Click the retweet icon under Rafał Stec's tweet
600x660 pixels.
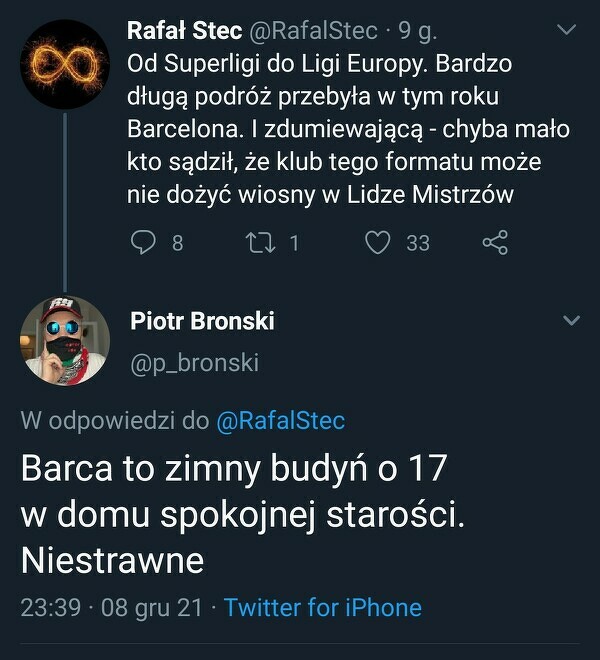tap(258, 242)
